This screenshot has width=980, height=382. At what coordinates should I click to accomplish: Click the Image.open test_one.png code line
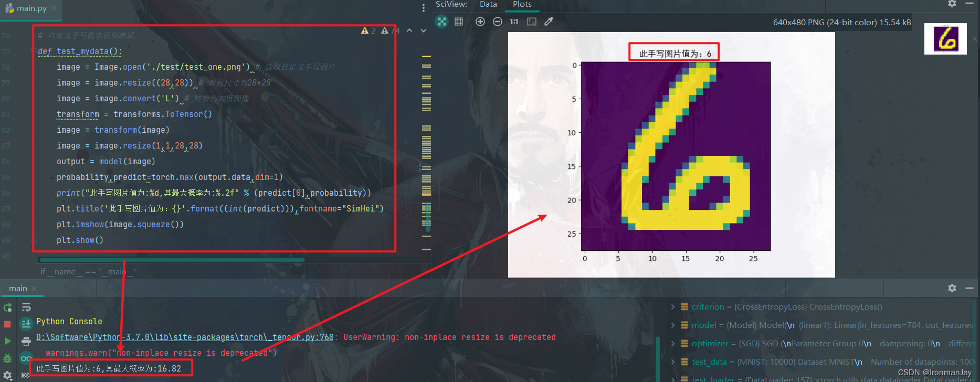click(x=196, y=67)
